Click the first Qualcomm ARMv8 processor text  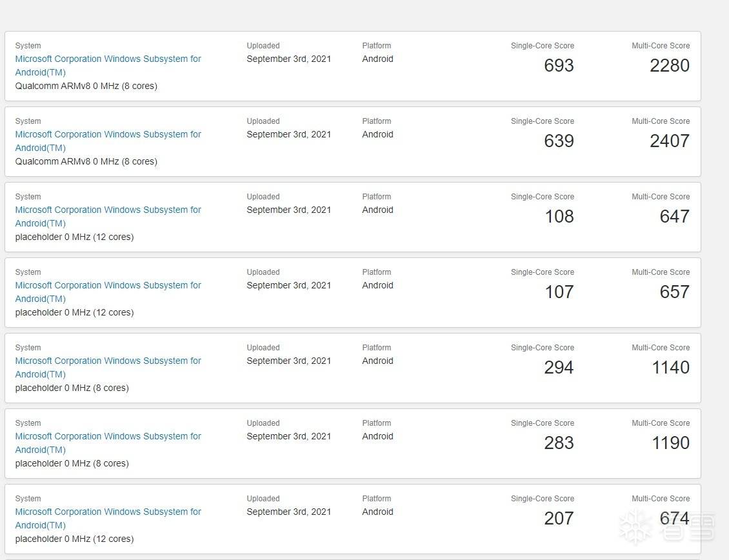tap(86, 86)
